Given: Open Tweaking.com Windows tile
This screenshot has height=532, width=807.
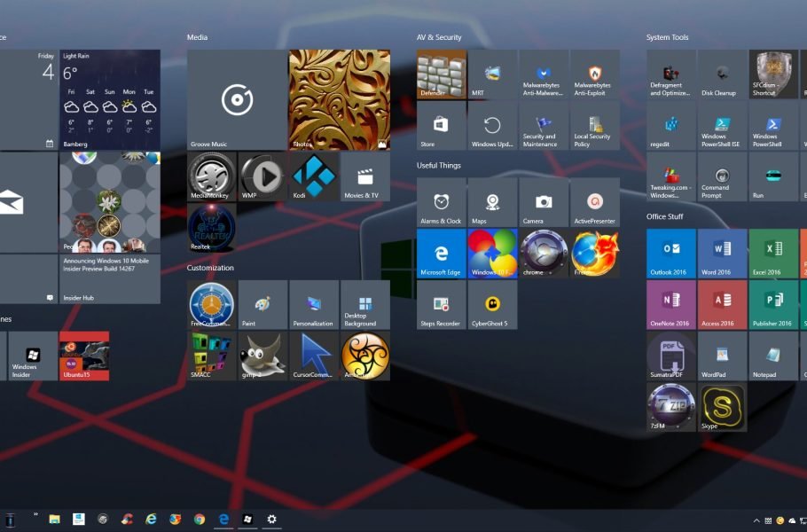Looking at the screenshot, I should (671, 176).
